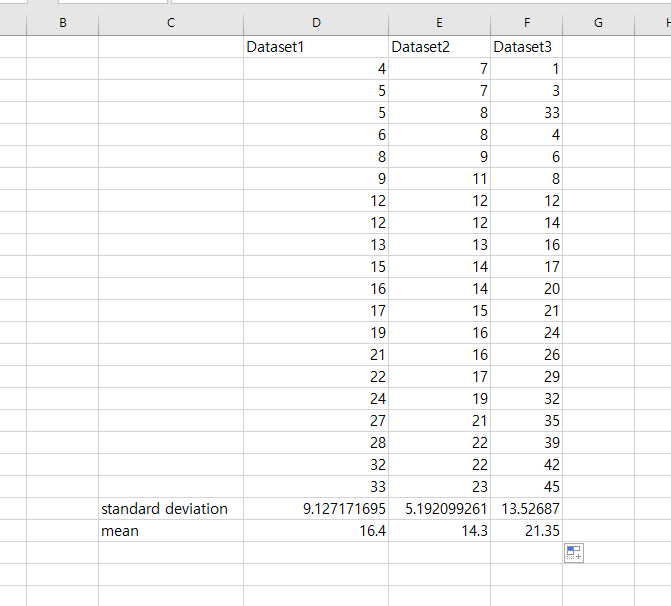Viewport: 671px width, 606px height.
Task: Select column D header
Action: point(316,23)
